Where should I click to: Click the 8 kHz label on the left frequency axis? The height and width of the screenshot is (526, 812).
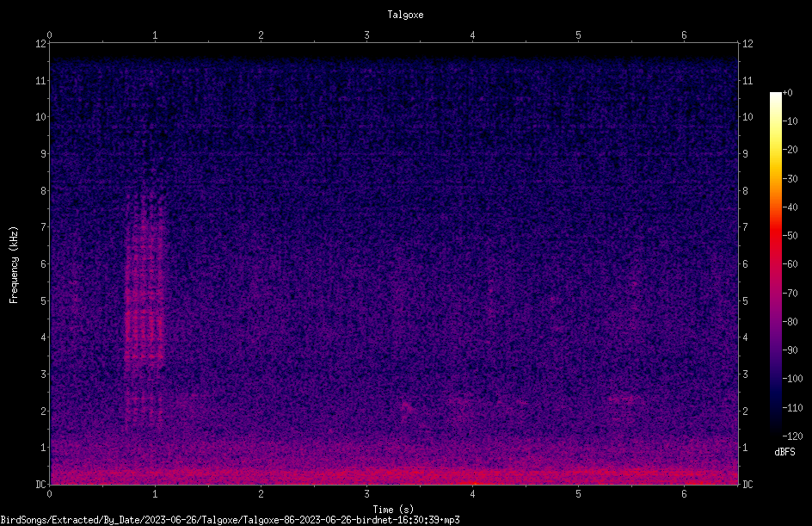(x=44, y=191)
